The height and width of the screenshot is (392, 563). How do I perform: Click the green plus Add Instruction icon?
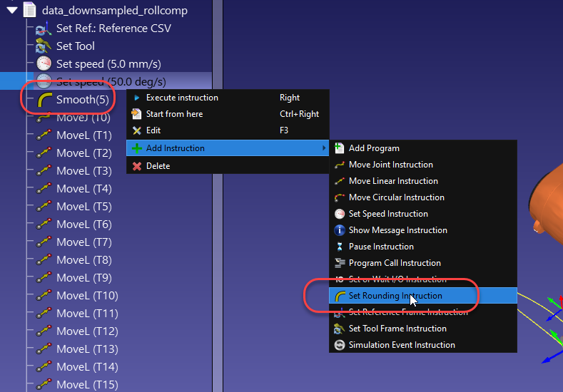point(137,148)
